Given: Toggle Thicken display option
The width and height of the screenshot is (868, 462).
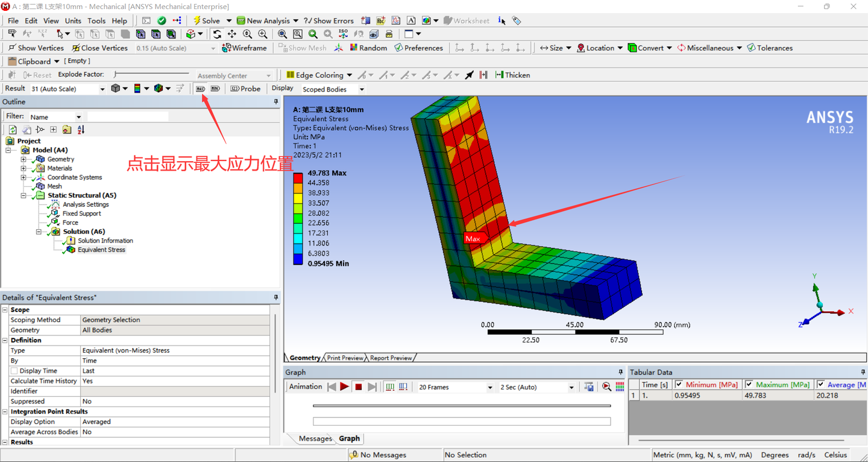Looking at the screenshot, I should click(x=512, y=75).
